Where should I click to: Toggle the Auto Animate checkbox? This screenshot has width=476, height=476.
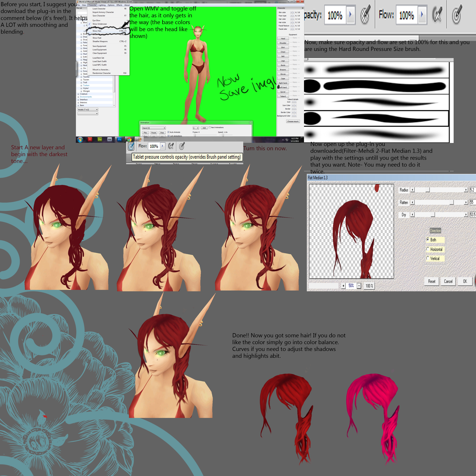168,132
